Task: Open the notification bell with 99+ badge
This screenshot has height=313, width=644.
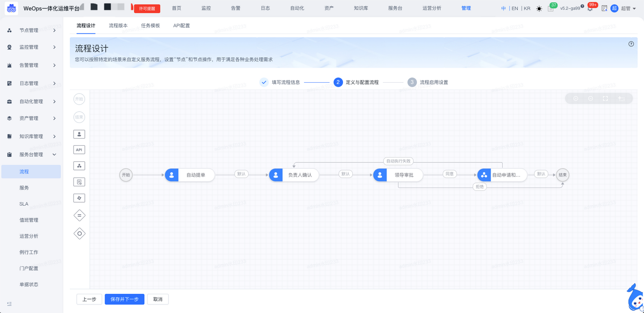Action: coord(590,8)
